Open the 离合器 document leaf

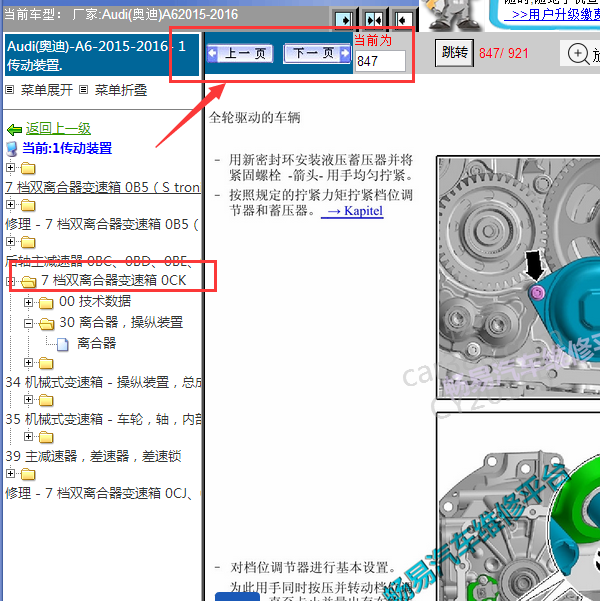(96, 343)
